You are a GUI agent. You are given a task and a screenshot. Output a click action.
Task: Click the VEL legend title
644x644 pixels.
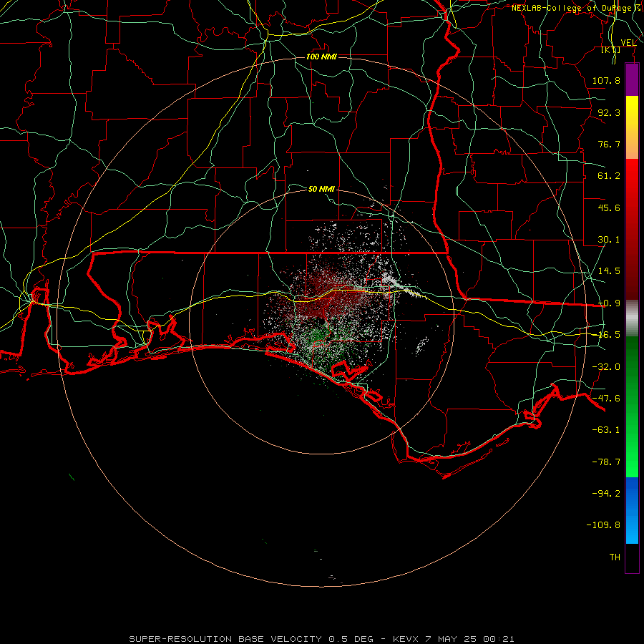pos(628,43)
